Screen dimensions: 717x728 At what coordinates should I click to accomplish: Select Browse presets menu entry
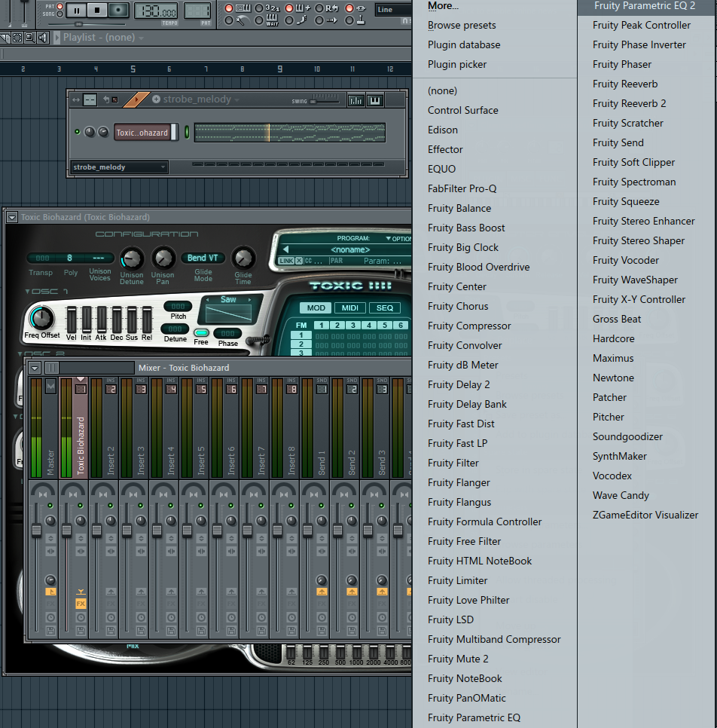pyautogui.click(x=462, y=26)
